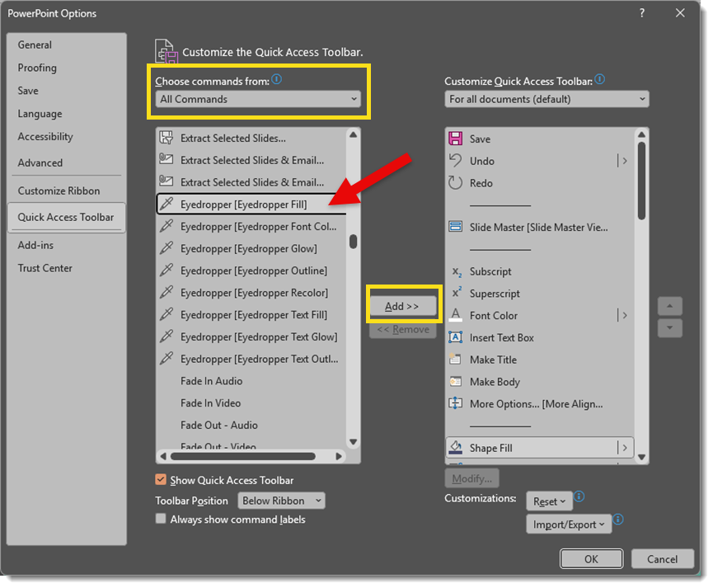Click the Eyedropper Recolor icon
The width and height of the screenshot is (713, 588).
pyautogui.click(x=167, y=292)
